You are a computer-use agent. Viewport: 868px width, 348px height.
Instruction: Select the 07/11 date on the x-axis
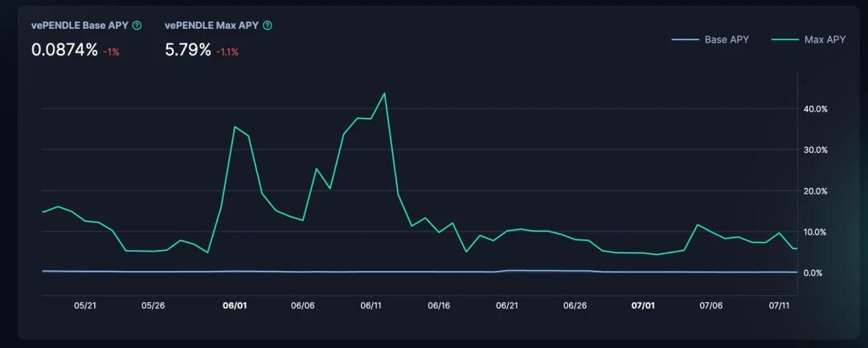click(780, 305)
